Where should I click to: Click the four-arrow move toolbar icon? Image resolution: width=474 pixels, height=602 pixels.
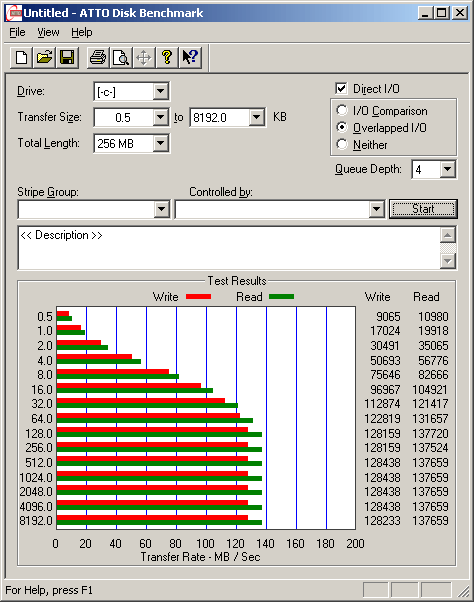(x=144, y=58)
